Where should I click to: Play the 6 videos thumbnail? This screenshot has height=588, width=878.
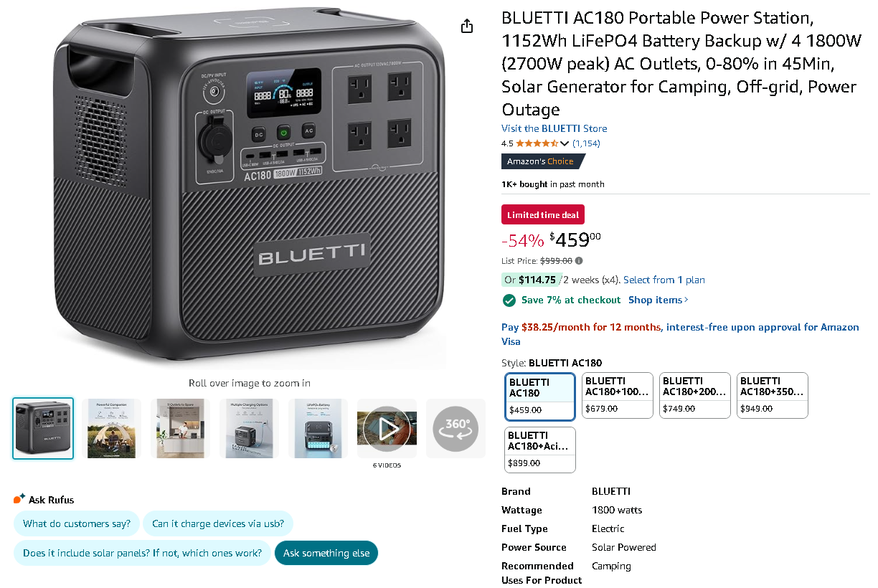click(x=387, y=429)
